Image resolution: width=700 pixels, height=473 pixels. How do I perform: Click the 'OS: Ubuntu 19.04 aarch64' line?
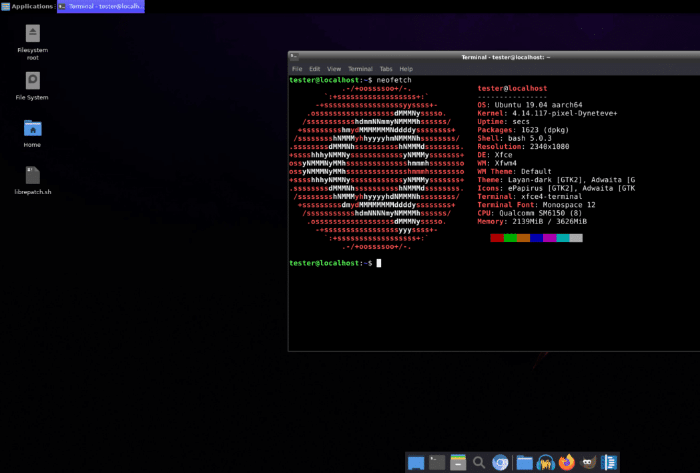click(530, 105)
